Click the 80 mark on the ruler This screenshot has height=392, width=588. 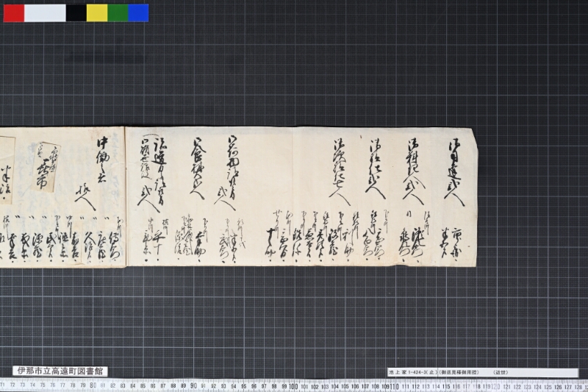coord(93,385)
